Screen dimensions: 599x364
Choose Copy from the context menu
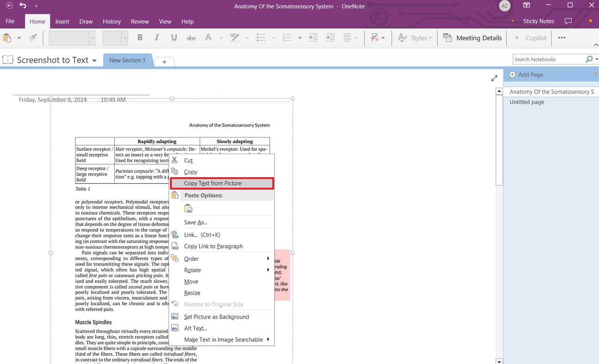222,172
